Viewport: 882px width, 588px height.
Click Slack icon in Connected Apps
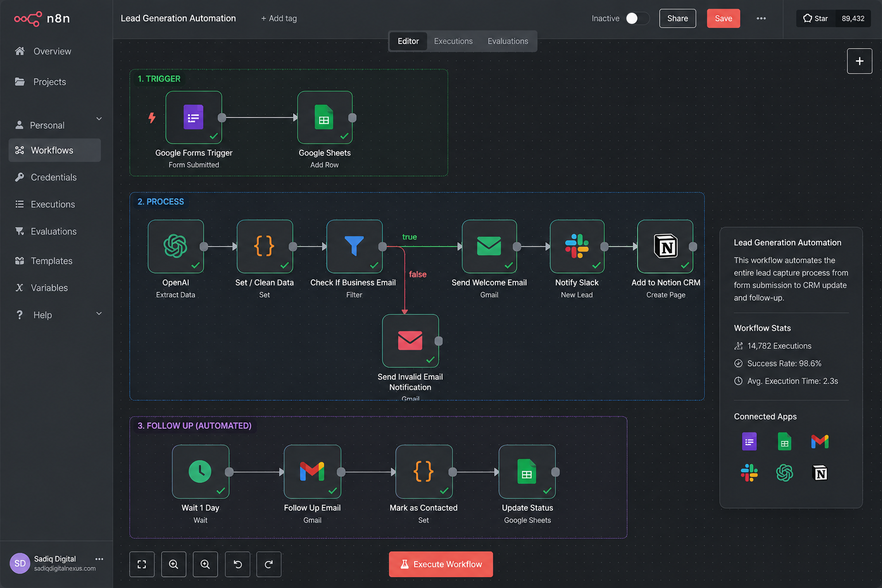pyautogui.click(x=749, y=473)
